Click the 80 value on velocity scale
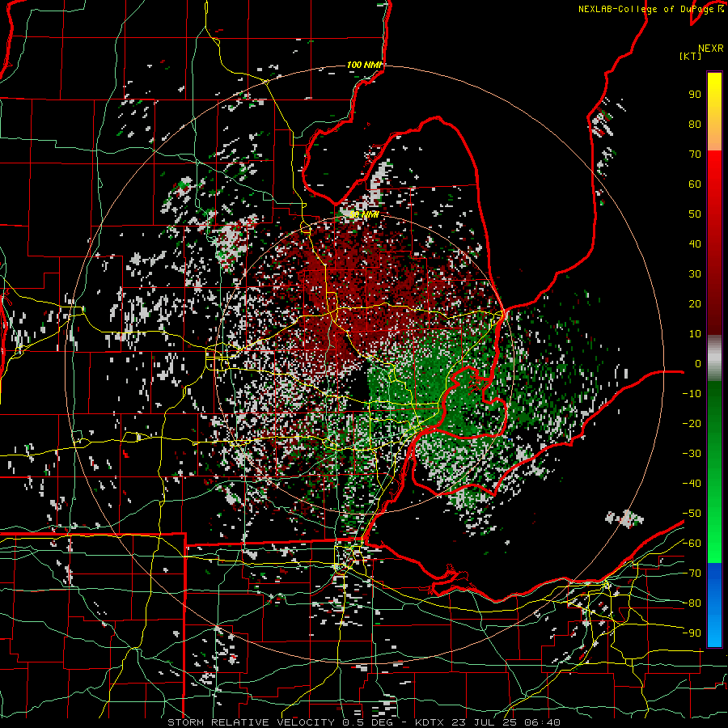The width and height of the screenshot is (728, 728). point(695,125)
